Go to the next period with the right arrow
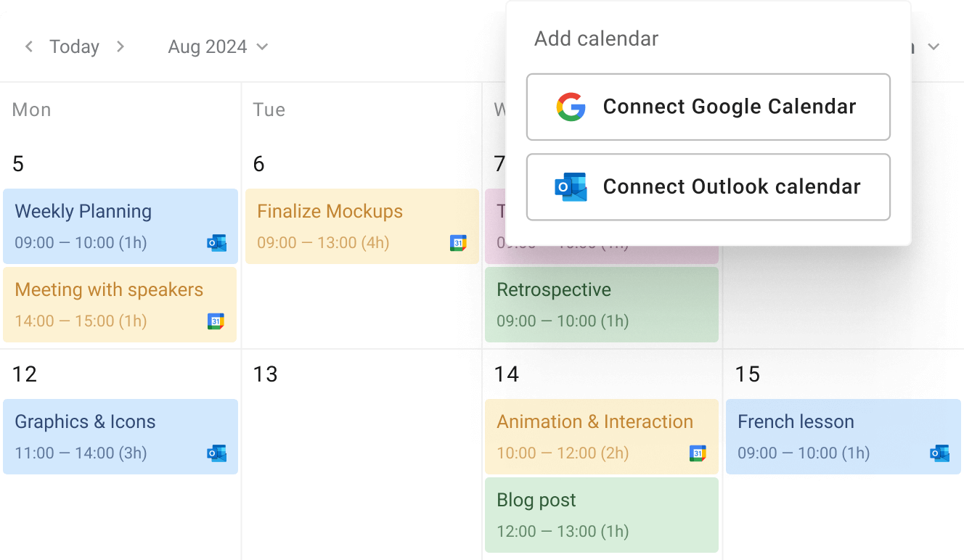 point(120,46)
